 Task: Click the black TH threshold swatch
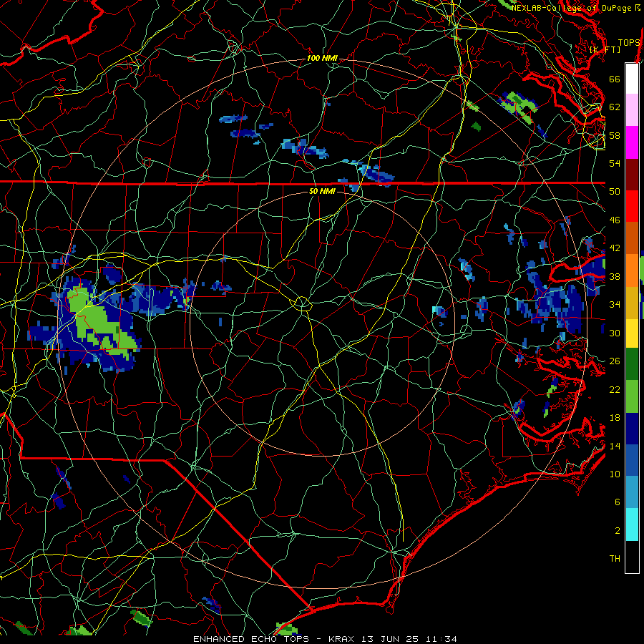pyautogui.click(x=632, y=557)
